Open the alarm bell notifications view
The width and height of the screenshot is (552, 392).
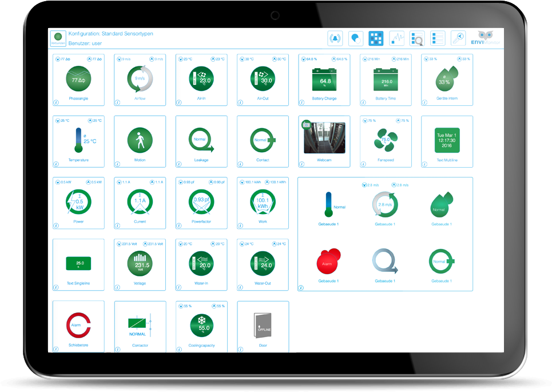pos(335,38)
